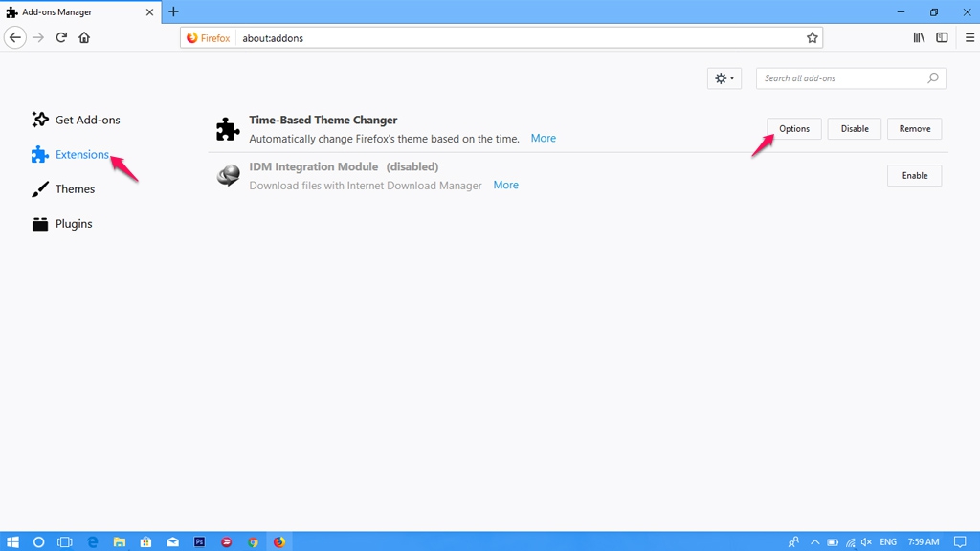Focus the Search all add-ons field
This screenshot has width=980, height=551.
(851, 78)
